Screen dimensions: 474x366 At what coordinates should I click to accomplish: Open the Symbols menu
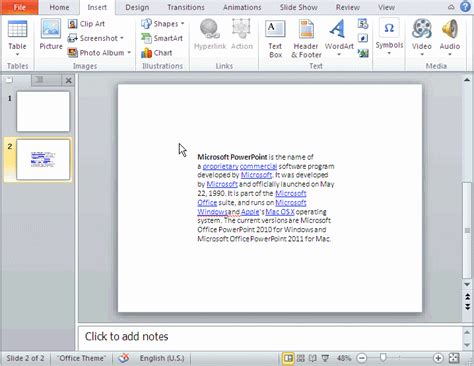[x=389, y=37]
